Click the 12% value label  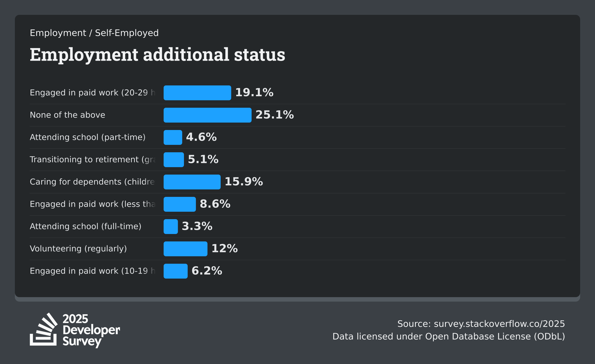tap(225, 249)
